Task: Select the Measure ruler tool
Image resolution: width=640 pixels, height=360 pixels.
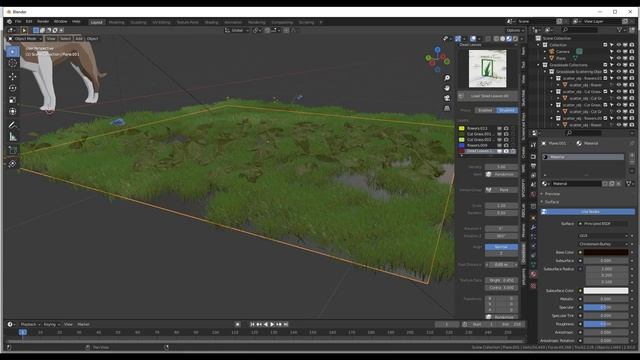Action: click(x=13, y=137)
